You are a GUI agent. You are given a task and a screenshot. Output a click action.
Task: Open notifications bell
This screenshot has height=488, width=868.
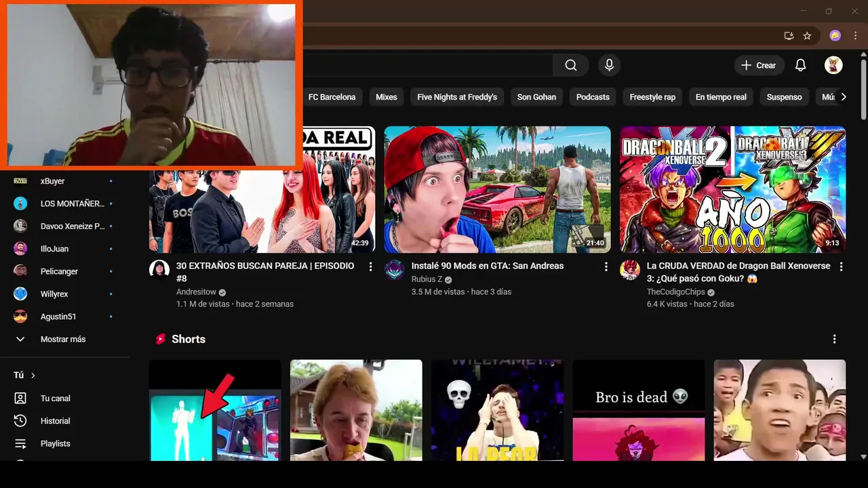pyautogui.click(x=800, y=65)
